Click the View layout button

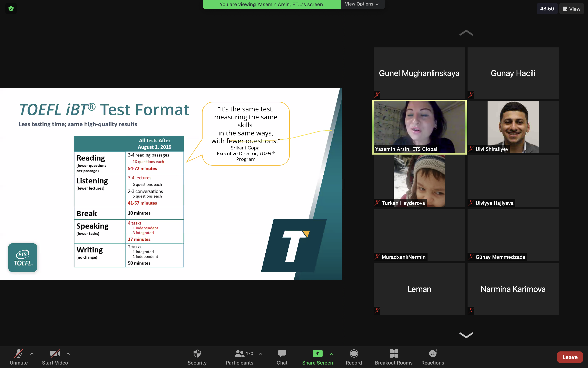pyautogui.click(x=571, y=9)
